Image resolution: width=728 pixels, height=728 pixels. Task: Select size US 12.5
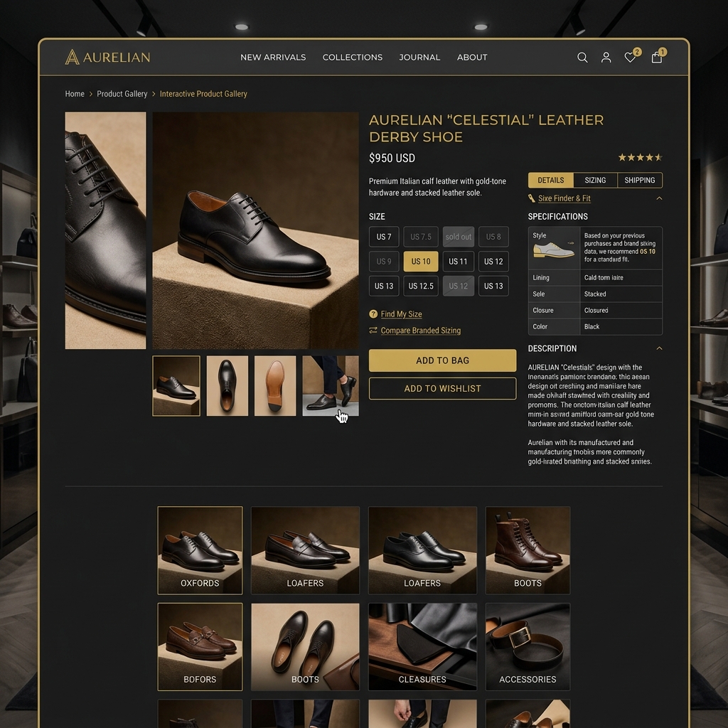coord(421,286)
